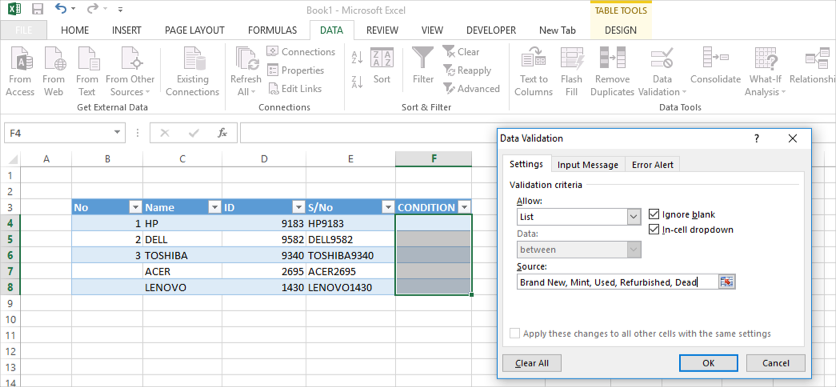
Task: Click the Save icon in quick access toolbar
Action: point(38,9)
